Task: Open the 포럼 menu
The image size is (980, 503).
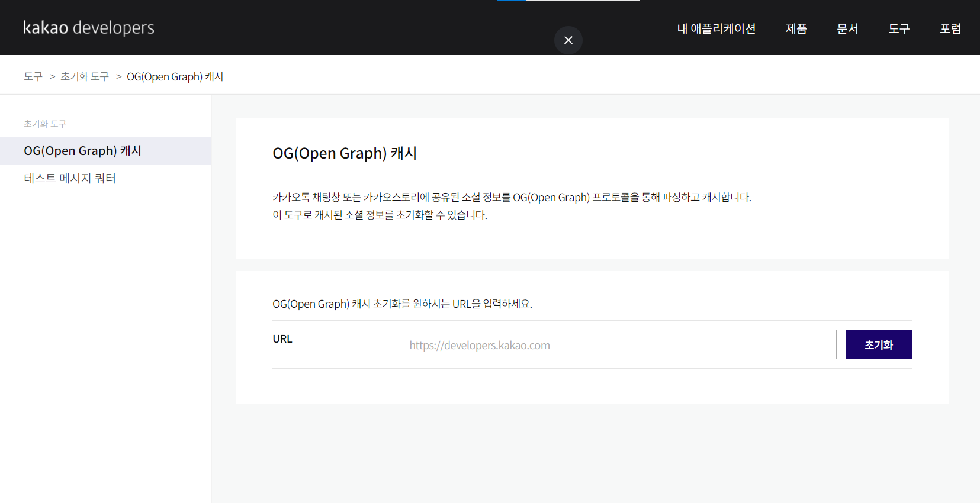Action: 950,28
